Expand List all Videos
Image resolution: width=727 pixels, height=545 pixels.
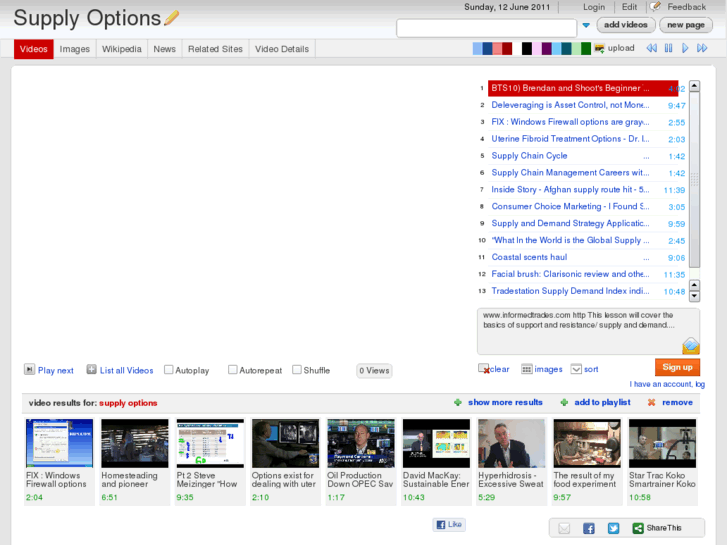(x=92, y=370)
